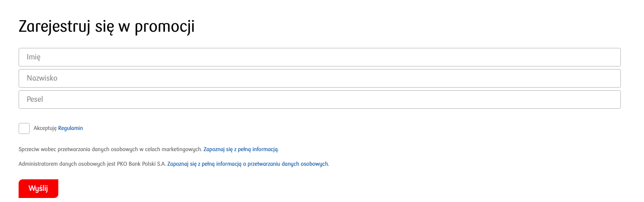This screenshot has width=644, height=202.
Task: Click the 'Zarejestruj się w promocji' heading
Action: tap(107, 27)
